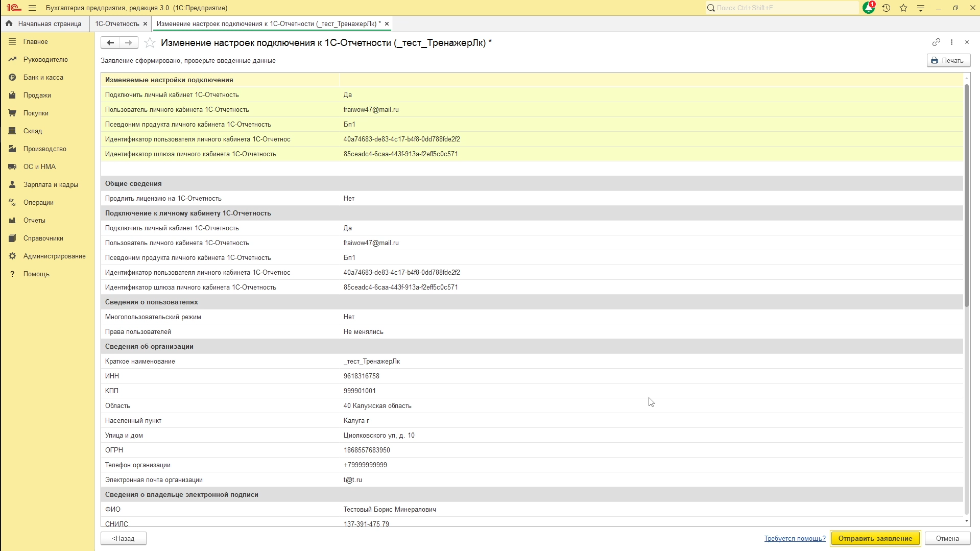Open the Зарплата и кадры section

(x=50, y=185)
